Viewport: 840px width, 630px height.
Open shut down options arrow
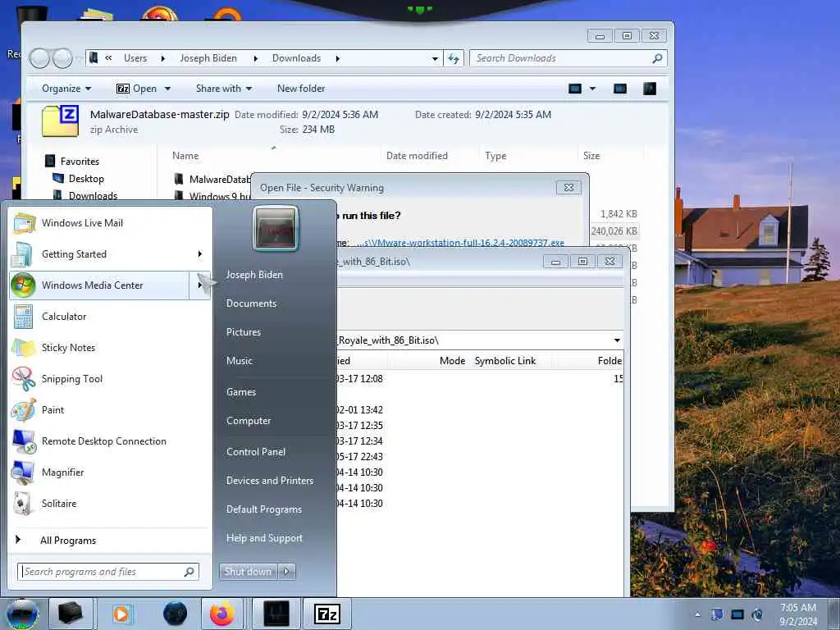pyautogui.click(x=286, y=572)
